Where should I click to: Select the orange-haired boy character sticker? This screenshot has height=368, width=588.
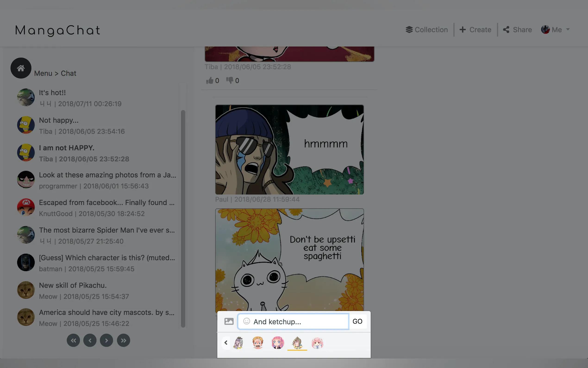(x=258, y=343)
